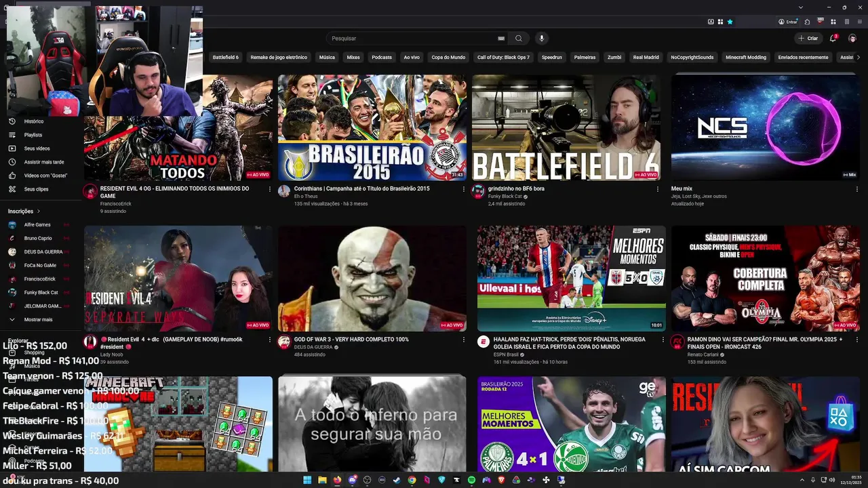Select the Ao vivo filter chip
The image size is (868, 488).
(412, 58)
